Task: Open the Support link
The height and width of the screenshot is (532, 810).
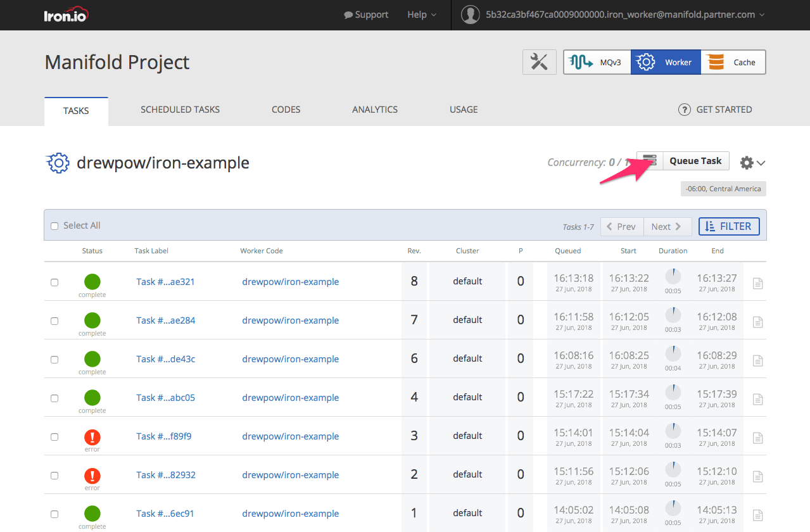Action: pyautogui.click(x=366, y=15)
